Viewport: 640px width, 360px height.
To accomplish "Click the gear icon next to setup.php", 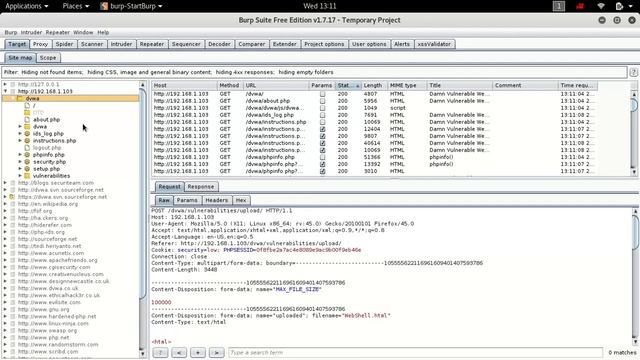I will [27, 169].
